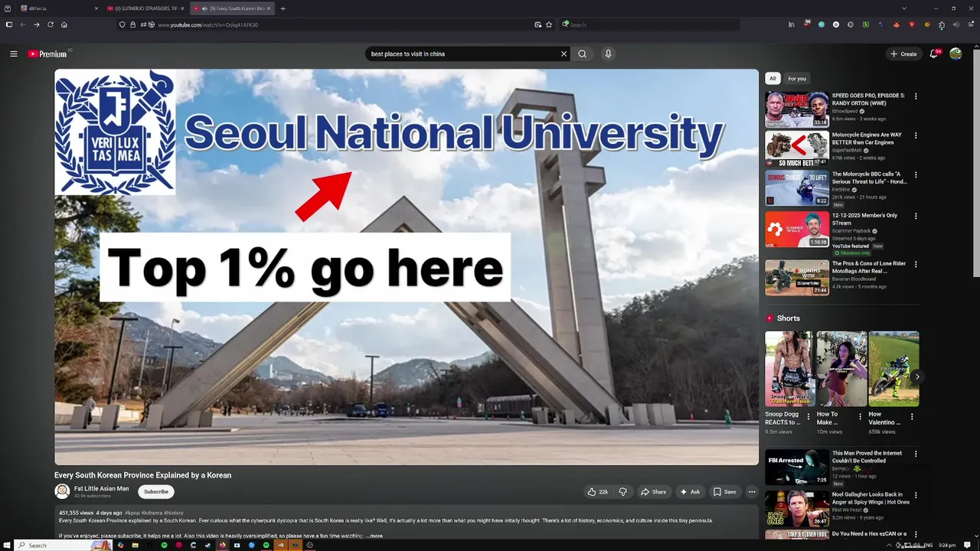Screen dimensions: 980x551
Task: Toggle playback on the video player
Action: coord(406,267)
